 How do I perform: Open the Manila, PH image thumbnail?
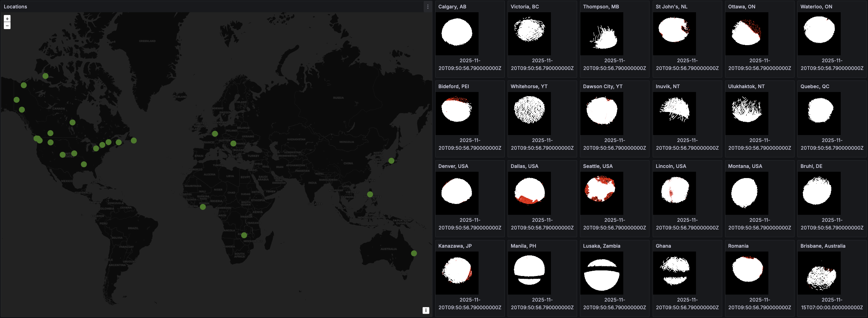(x=529, y=273)
